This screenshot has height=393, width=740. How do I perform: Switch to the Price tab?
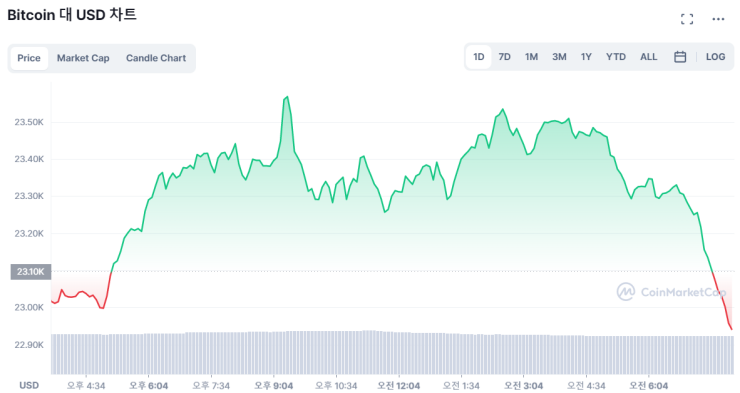(29, 58)
